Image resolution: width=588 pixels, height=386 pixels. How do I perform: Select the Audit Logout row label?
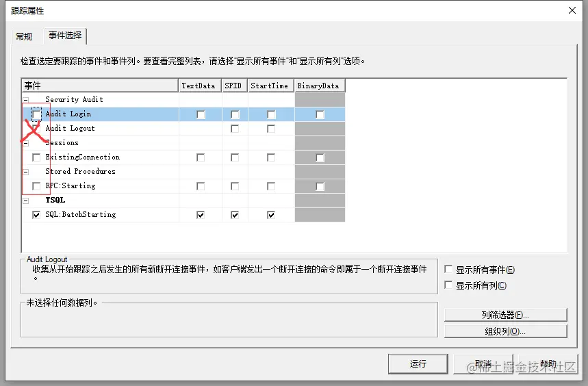[x=70, y=128]
